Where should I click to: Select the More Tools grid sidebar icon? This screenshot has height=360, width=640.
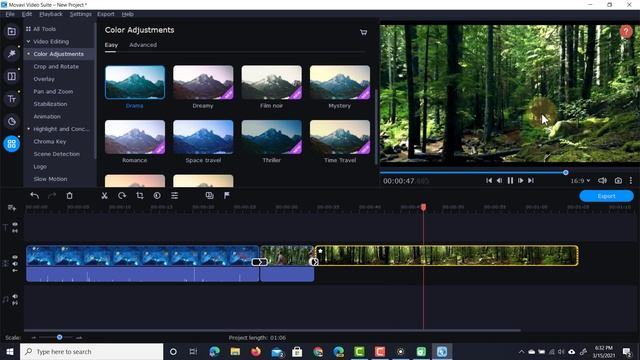click(x=11, y=144)
